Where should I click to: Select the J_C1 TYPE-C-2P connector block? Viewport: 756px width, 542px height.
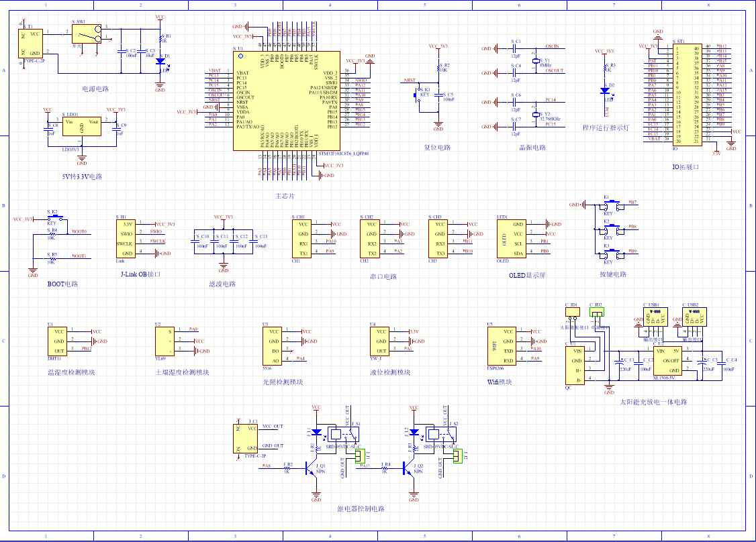tap(246, 439)
